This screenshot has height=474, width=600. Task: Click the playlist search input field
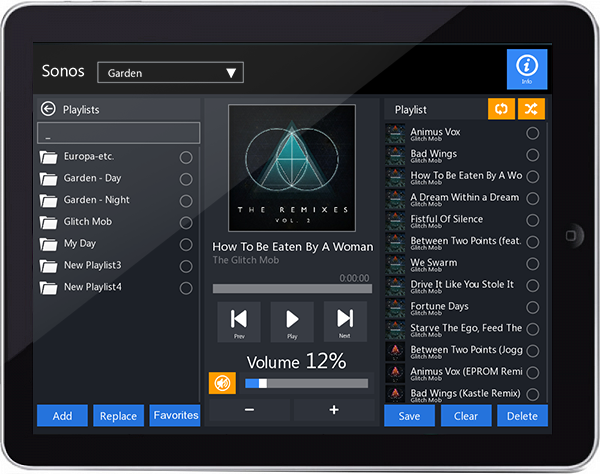tap(119, 133)
